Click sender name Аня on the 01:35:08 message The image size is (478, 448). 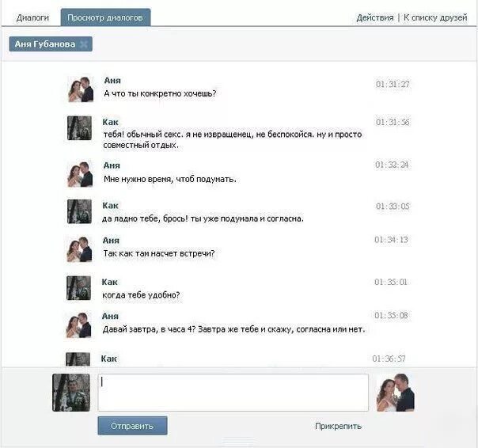point(110,316)
